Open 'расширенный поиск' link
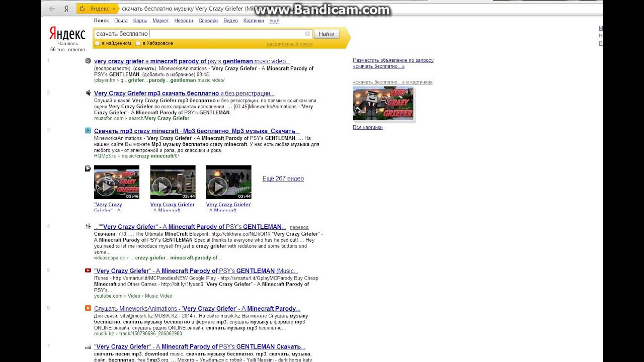This screenshot has height=362, width=644. coord(290,44)
